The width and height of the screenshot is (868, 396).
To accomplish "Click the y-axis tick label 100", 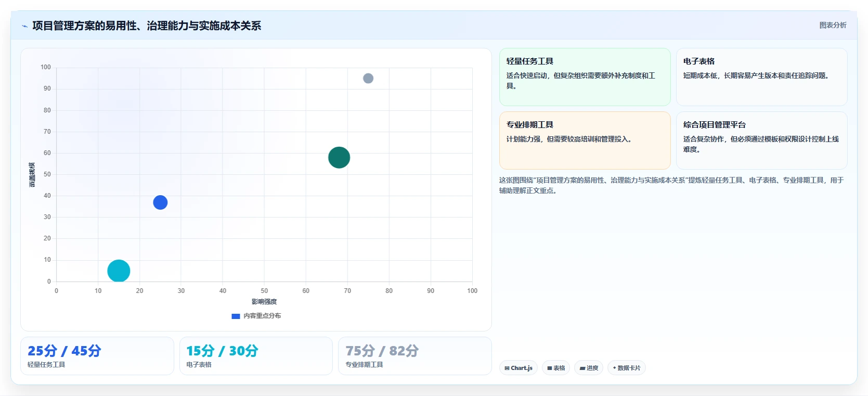I will click(46, 67).
